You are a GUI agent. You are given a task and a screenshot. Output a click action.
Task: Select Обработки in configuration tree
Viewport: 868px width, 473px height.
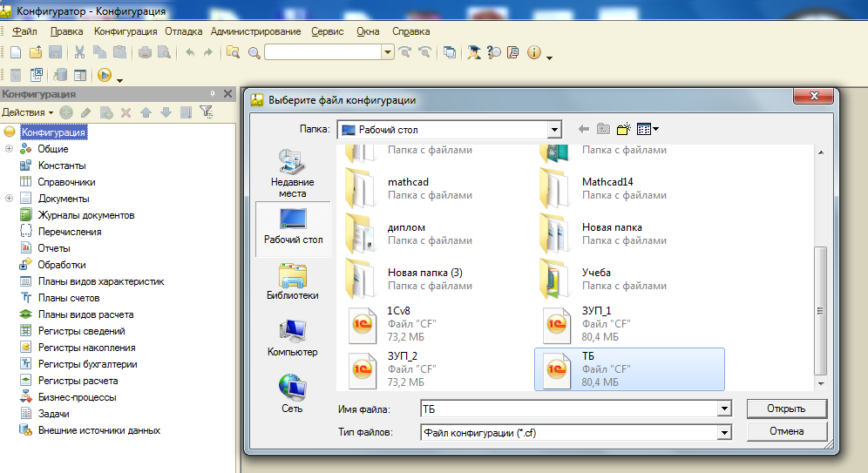62,265
